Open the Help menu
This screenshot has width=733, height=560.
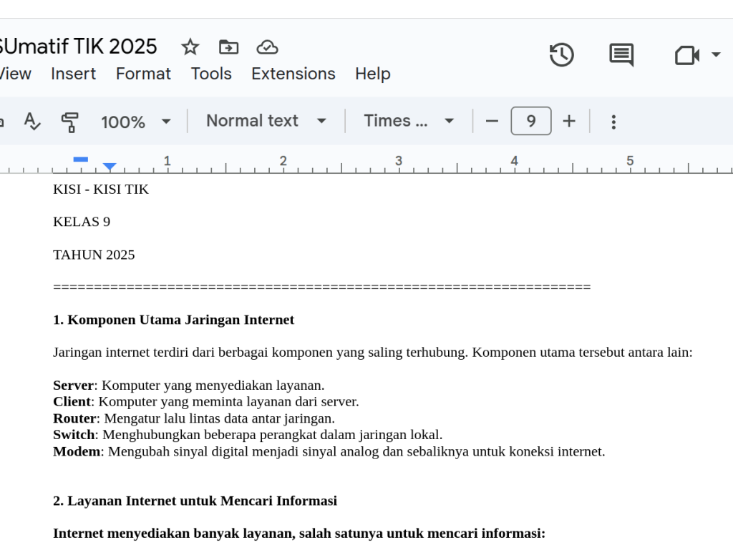click(372, 74)
